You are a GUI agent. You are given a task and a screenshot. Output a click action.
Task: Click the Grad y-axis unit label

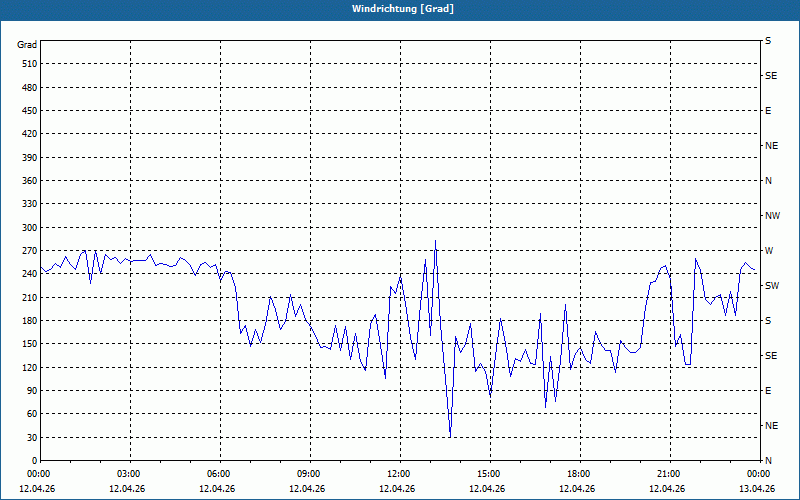pos(27,45)
